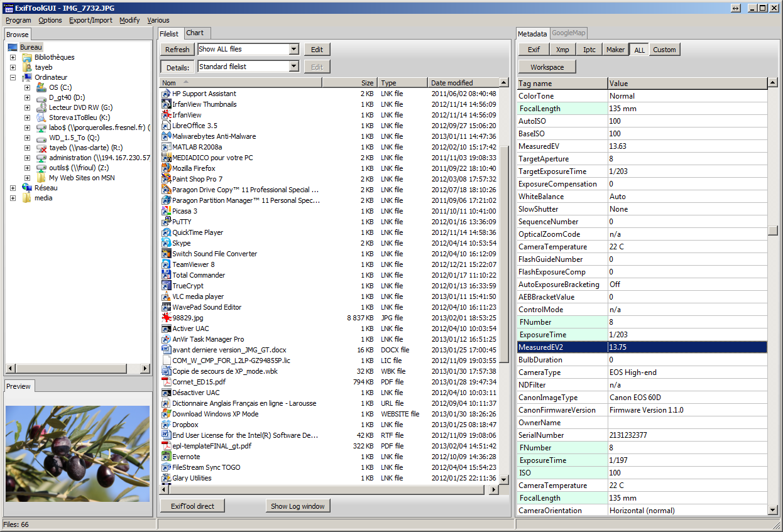
Task: Click the metadata panel vertical scrollbar thumb
Action: pos(773,231)
